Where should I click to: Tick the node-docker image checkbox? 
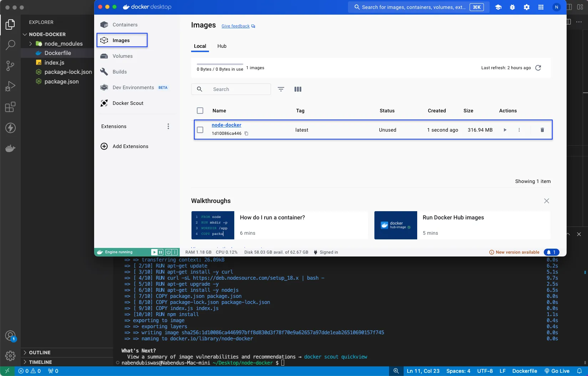200,130
